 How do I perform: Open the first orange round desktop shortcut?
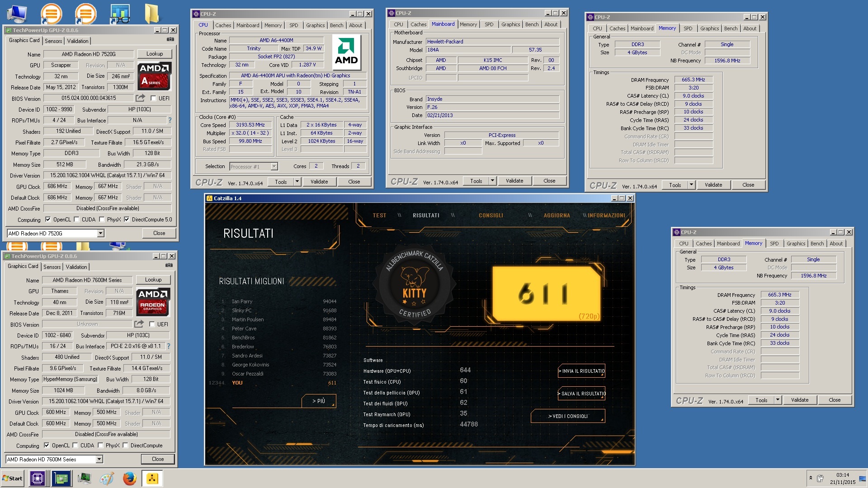[51, 14]
